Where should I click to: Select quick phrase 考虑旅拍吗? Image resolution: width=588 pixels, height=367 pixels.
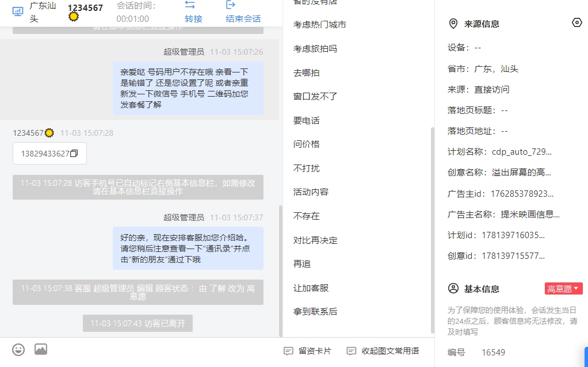[315, 49]
